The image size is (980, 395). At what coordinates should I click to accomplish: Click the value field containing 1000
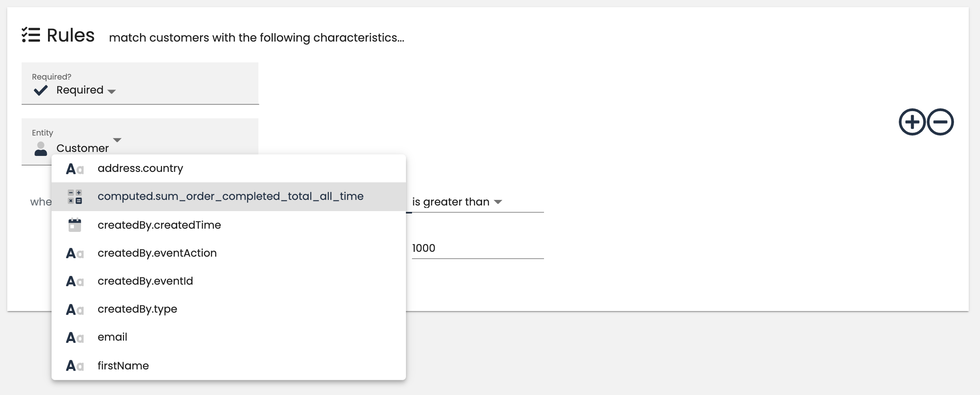477,248
